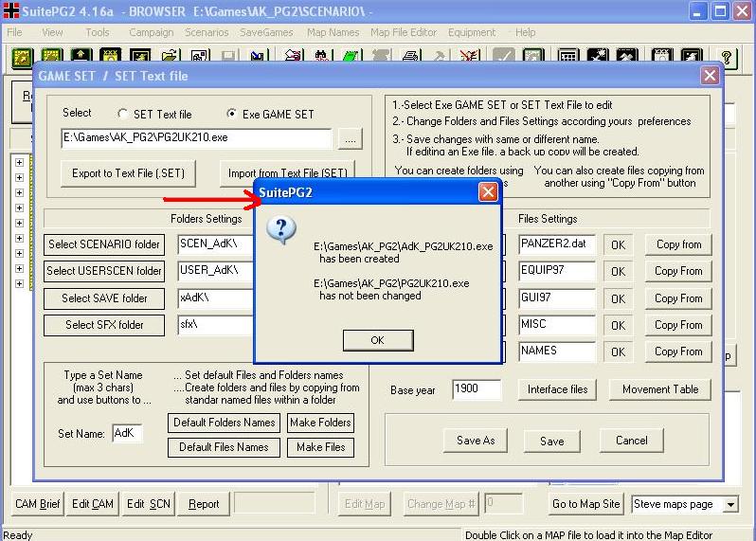Click the Set Name field containing AdK

(x=127, y=434)
